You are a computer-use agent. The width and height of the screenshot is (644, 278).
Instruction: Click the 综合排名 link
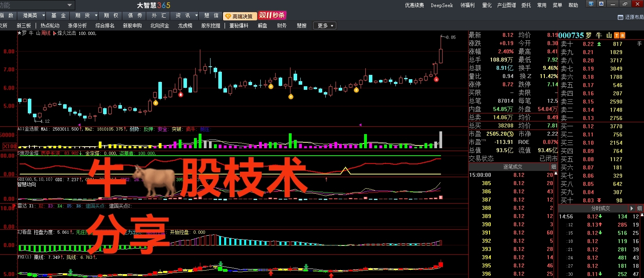(x=105, y=26)
